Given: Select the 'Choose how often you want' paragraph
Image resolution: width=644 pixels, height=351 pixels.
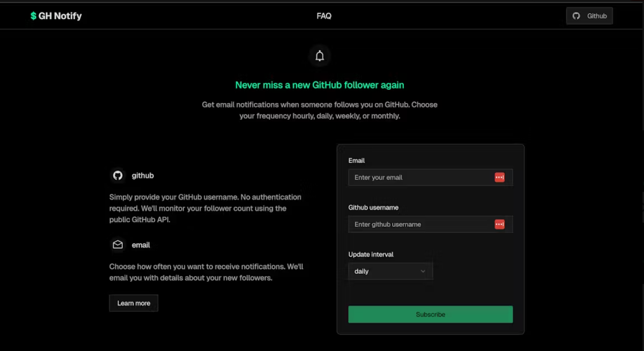Looking at the screenshot, I should [x=206, y=272].
